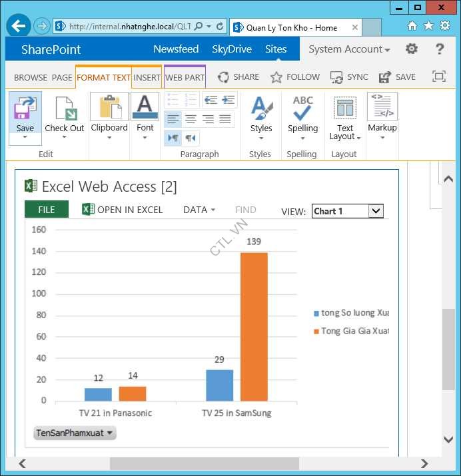Open the WEB PART ribbon tab
The width and height of the screenshot is (461, 476).
(185, 77)
